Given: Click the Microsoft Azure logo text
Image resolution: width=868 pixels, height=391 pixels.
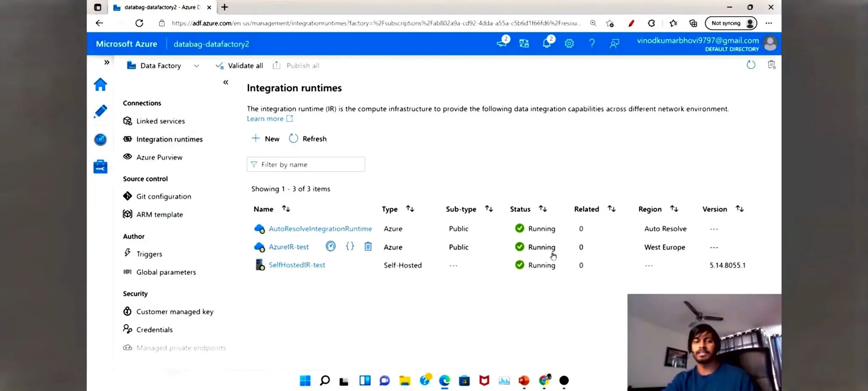Looking at the screenshot, I should click(126, 44).
